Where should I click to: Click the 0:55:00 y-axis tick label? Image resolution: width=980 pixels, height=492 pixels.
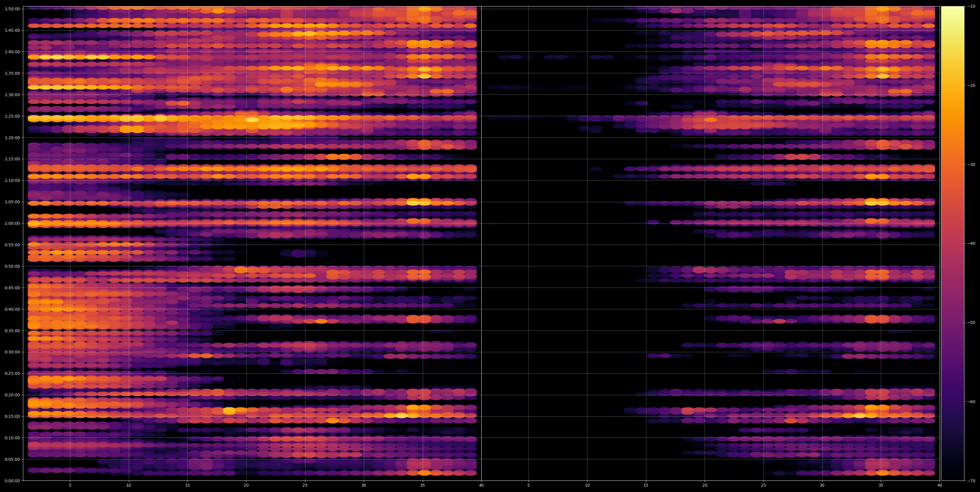tap(13, 245)
